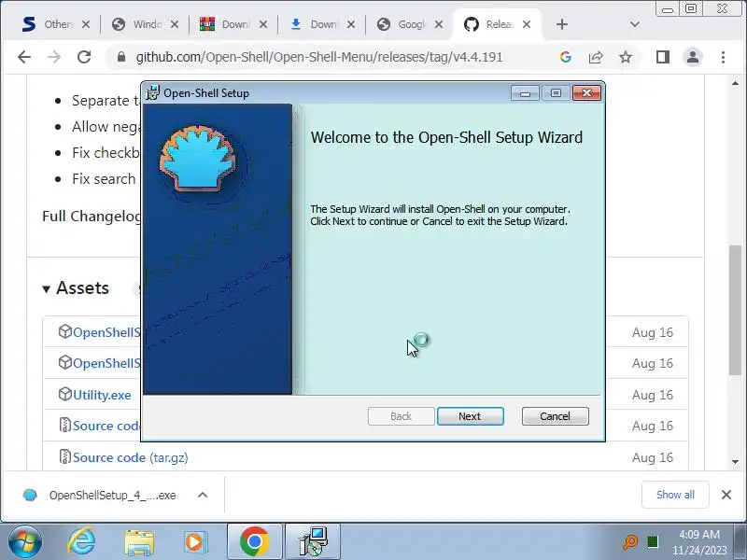Click the taskbar clock 4:09 AM
Image resolution: width=747 pixels, height=560 pixels.
point(699,534)
